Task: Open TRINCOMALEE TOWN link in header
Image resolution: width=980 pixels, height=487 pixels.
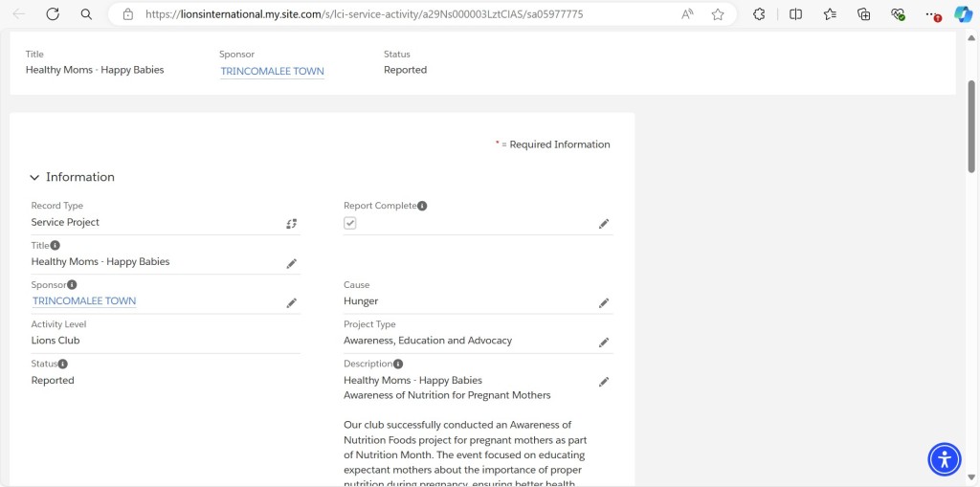Action: (x=272, y=71)
